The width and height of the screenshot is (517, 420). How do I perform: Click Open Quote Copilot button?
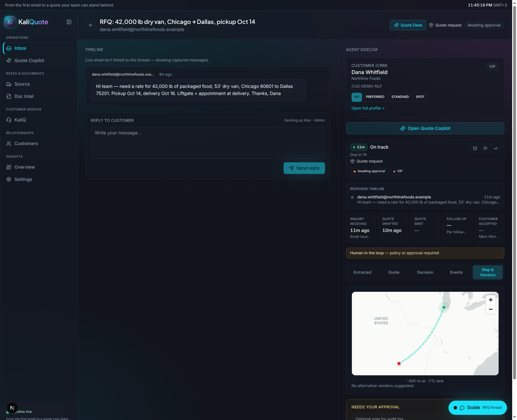pyautogui.click(x=425, y=128)
